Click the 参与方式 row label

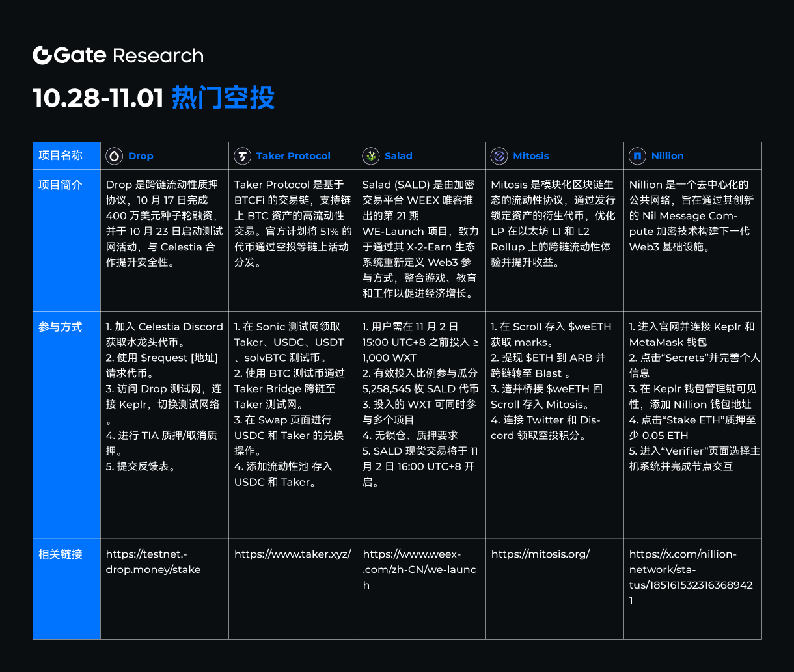click(x=61, y=327)
